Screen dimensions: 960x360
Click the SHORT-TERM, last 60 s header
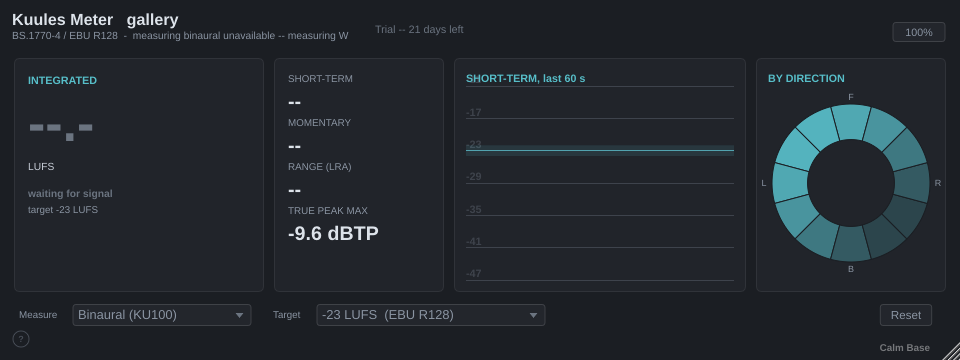525,78
